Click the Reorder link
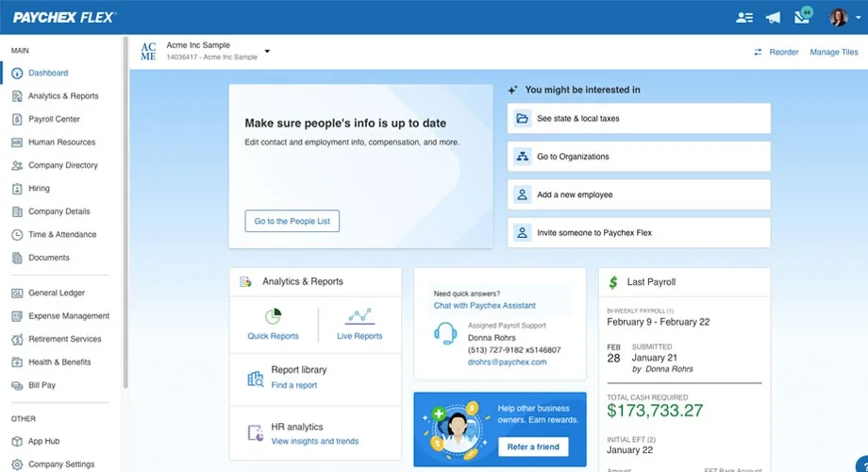The image size is (868, 472). [784, 52]
